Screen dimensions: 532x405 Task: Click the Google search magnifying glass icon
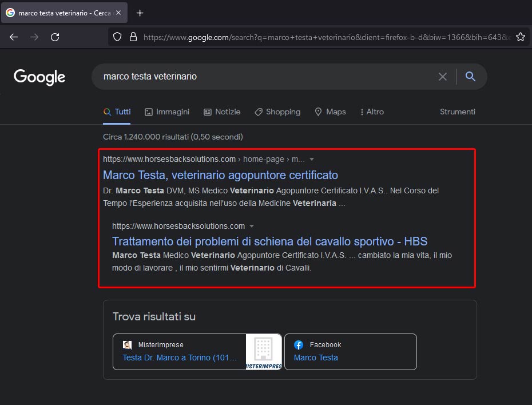(470, 76)
